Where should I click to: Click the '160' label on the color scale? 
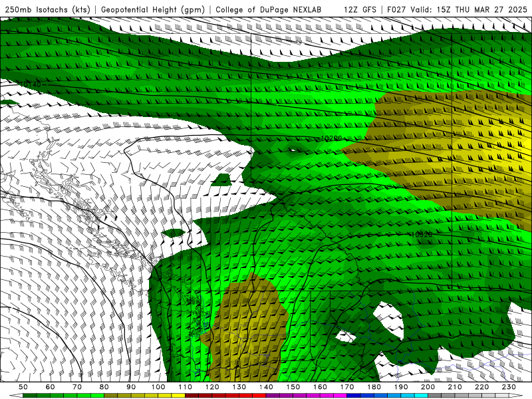(320, 387)
